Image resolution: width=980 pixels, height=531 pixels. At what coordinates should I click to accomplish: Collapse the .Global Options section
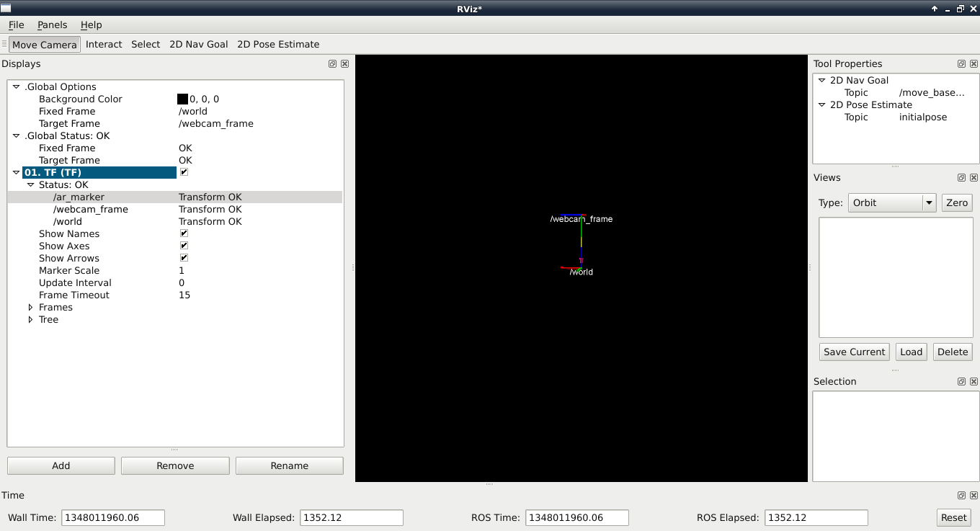click(17, 87)
